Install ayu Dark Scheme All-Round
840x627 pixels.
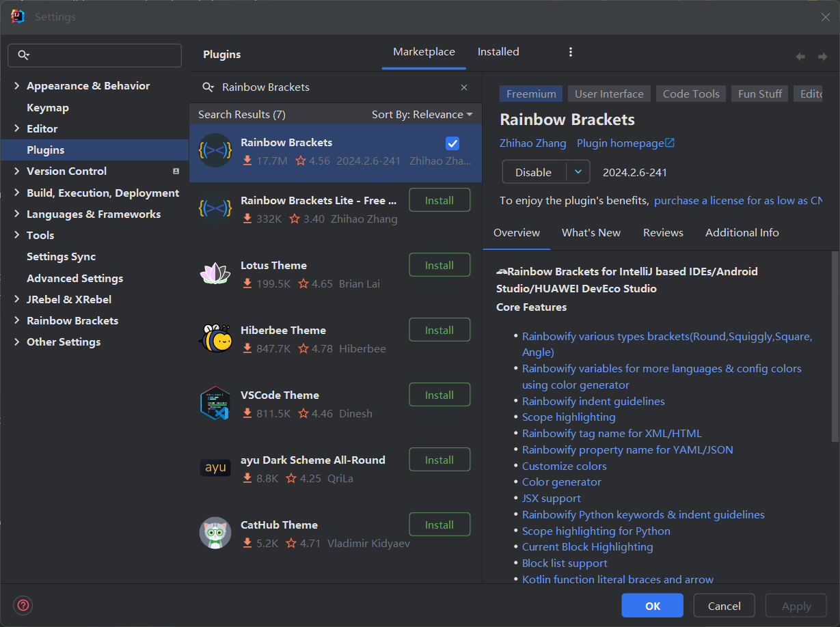click(439, 460)
